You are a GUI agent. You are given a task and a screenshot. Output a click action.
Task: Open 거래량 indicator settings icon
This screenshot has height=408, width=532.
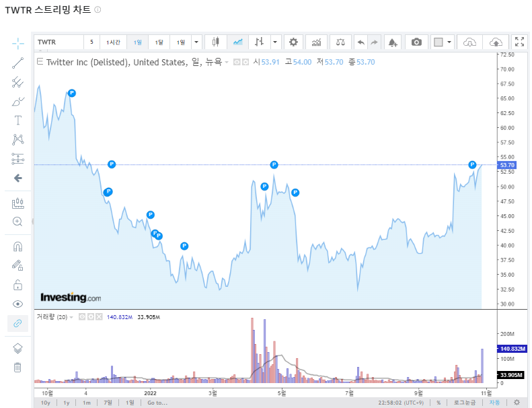click(90, 317)
